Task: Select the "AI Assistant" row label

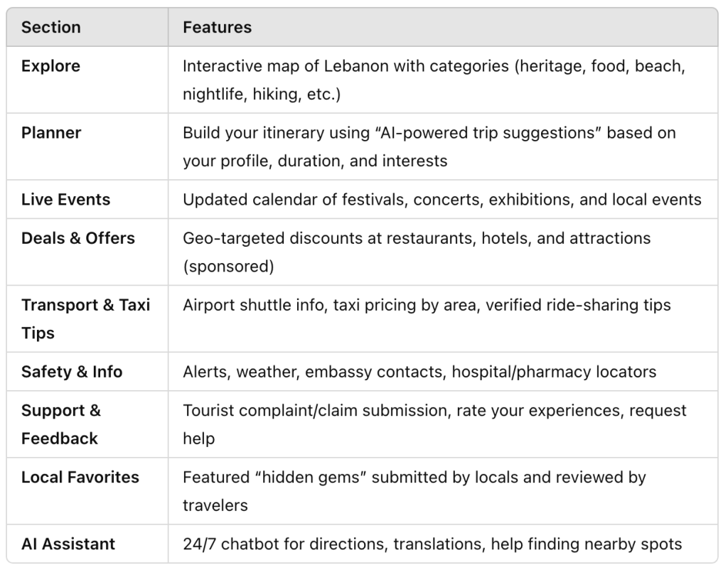Action: (x=68, y=544)
